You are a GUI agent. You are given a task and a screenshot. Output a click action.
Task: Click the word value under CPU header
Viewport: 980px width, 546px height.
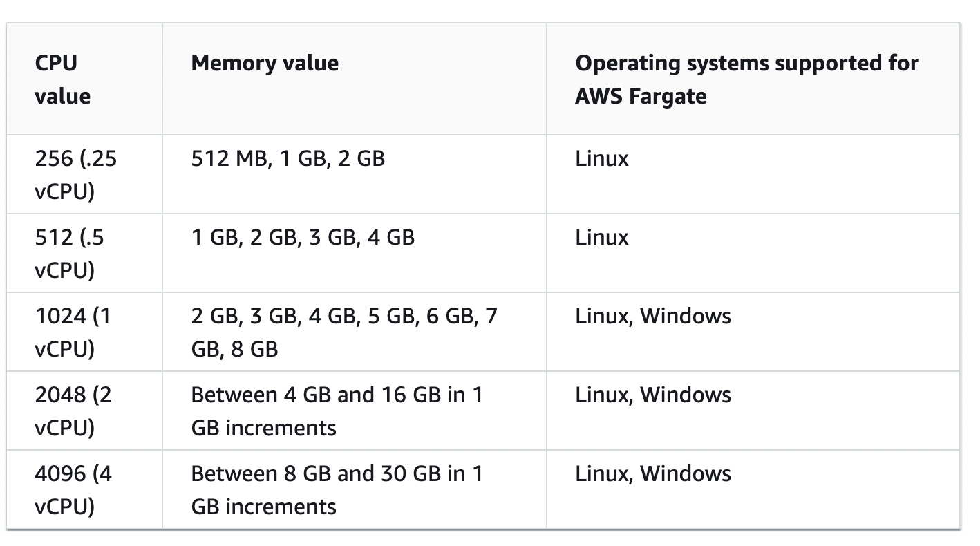point(62,96)
